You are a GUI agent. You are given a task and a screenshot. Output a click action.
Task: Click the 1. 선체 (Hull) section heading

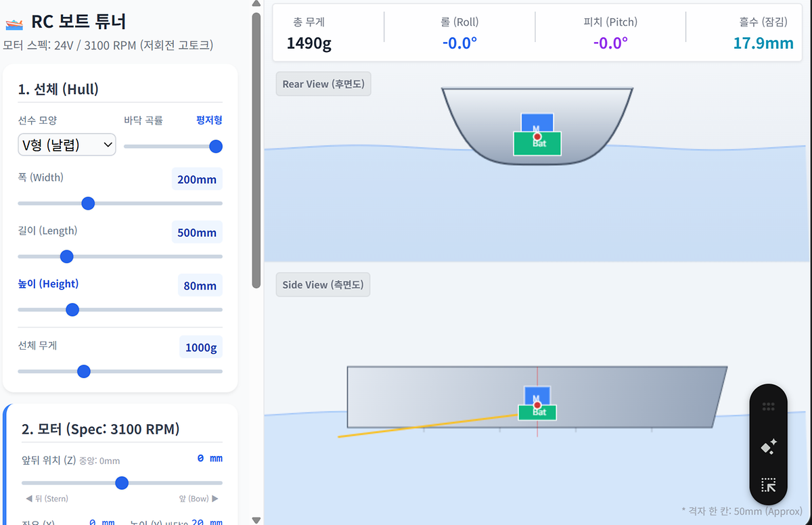pyautogui.click(x=59, y=89)
